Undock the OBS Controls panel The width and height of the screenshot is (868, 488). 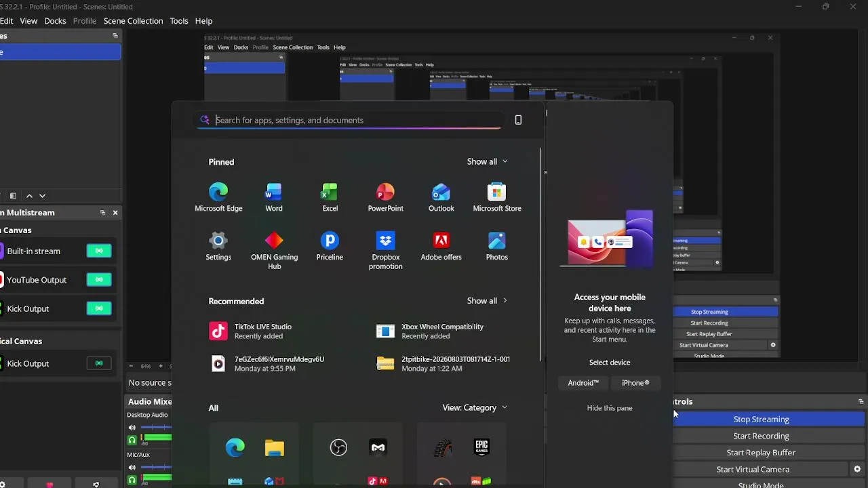[861, 401]
